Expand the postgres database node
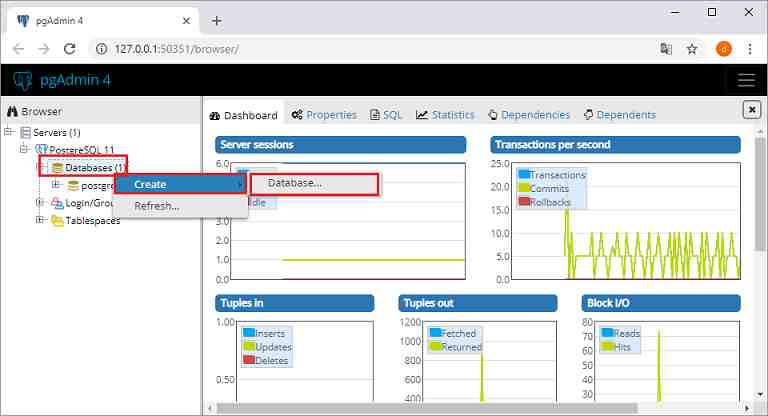This screenshot has width=768, height=416. tap(55, 185)
